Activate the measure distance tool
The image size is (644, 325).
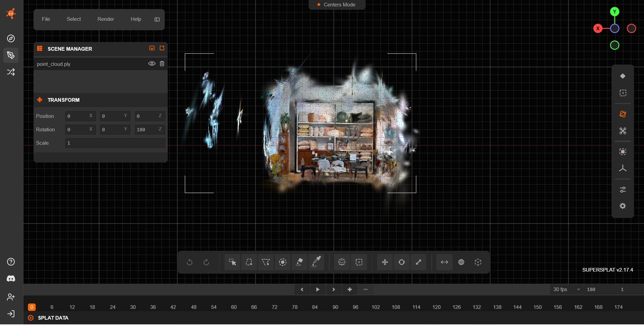444,263
